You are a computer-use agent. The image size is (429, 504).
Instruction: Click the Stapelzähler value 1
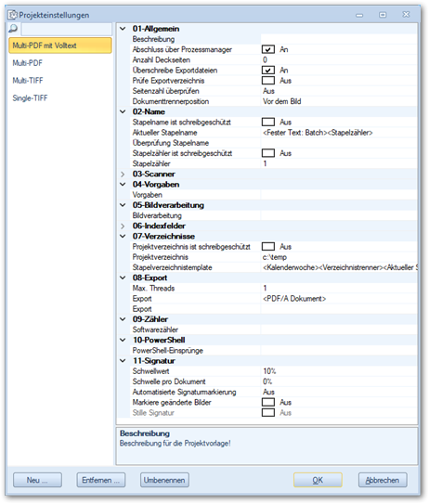265,163
